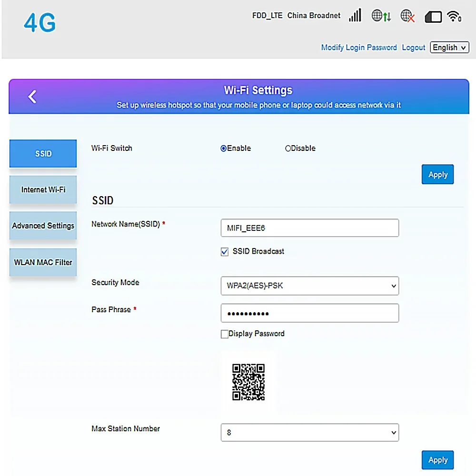Expand the Max Station Number dropdown
476x476 pixels.
pyautogui.click(x=309, y=433)
